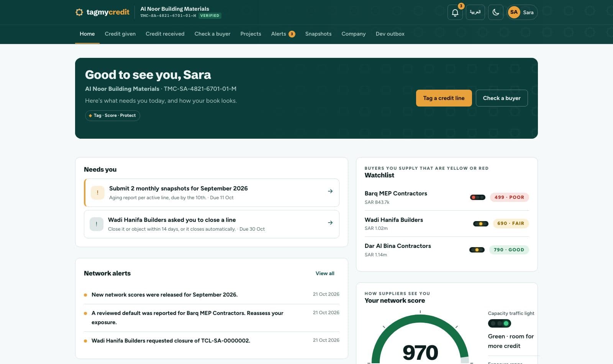Go to the Home tab
Screen dimensions: 613x364
pos(87,34)
